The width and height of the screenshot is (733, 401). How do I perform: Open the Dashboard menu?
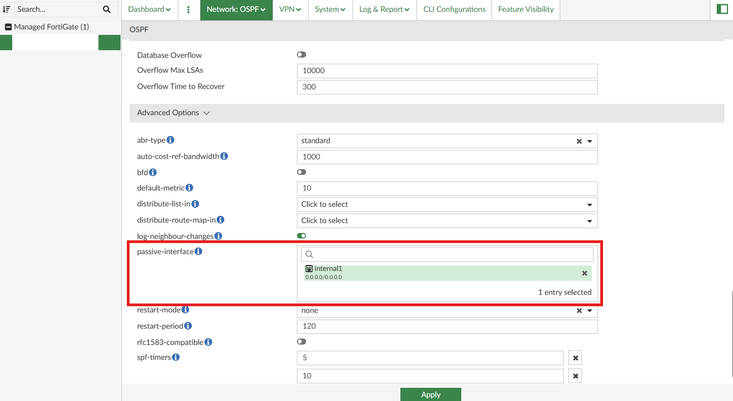[x=149, y=9]
